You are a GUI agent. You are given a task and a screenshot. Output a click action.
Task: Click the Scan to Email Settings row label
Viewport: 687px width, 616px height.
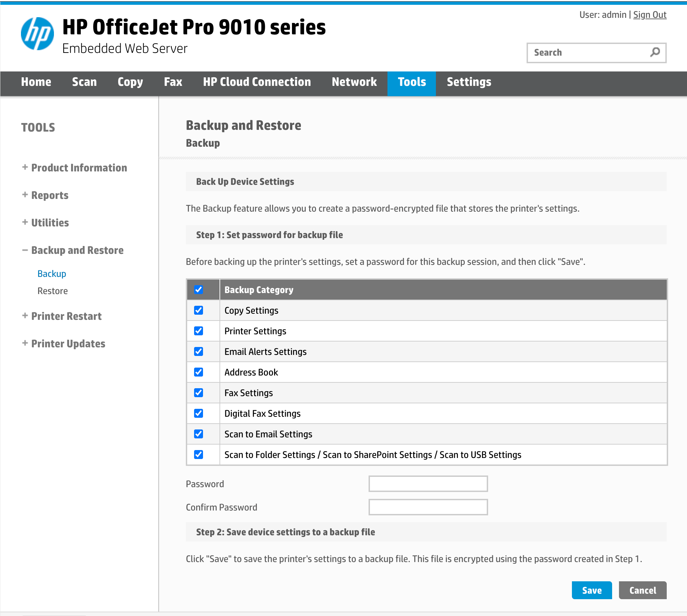point(268,434)
